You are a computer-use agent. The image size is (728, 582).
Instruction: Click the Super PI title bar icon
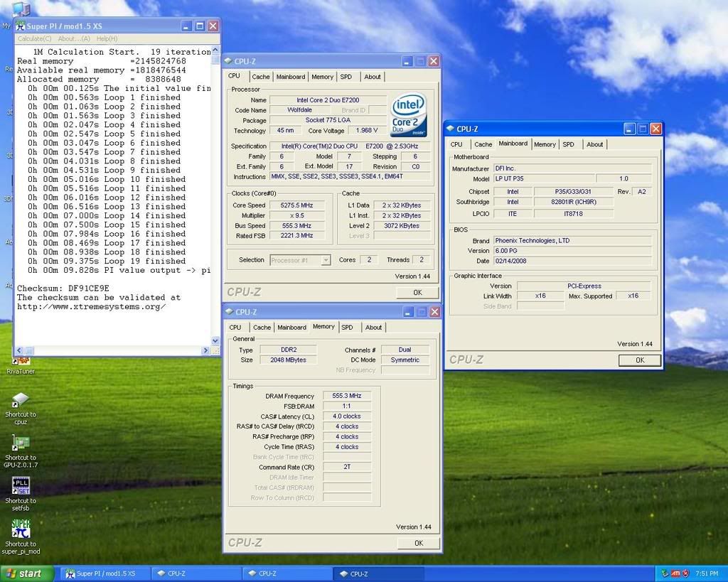(21, 26)
